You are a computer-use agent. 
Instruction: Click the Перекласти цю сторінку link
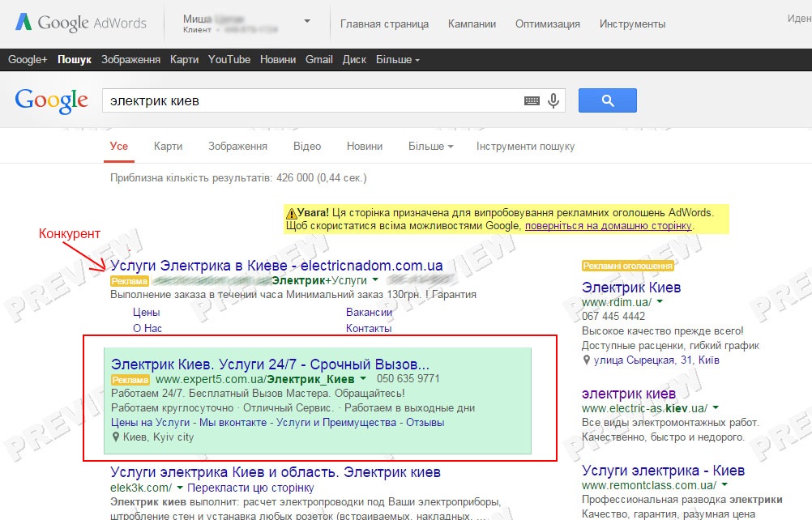(x=250, y=488)
